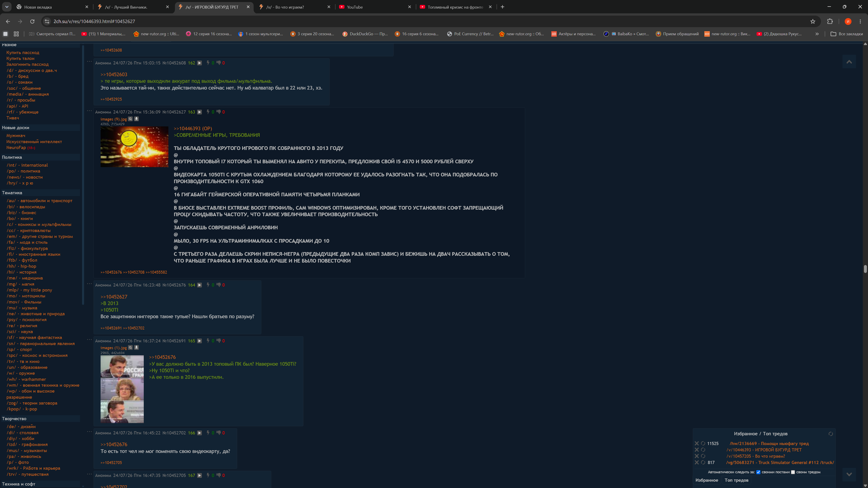Screen dimensions: 868x488
Task: Refresh the Помощи ньюфагу тред favorite entry
Action: click(x=703, y=443)
